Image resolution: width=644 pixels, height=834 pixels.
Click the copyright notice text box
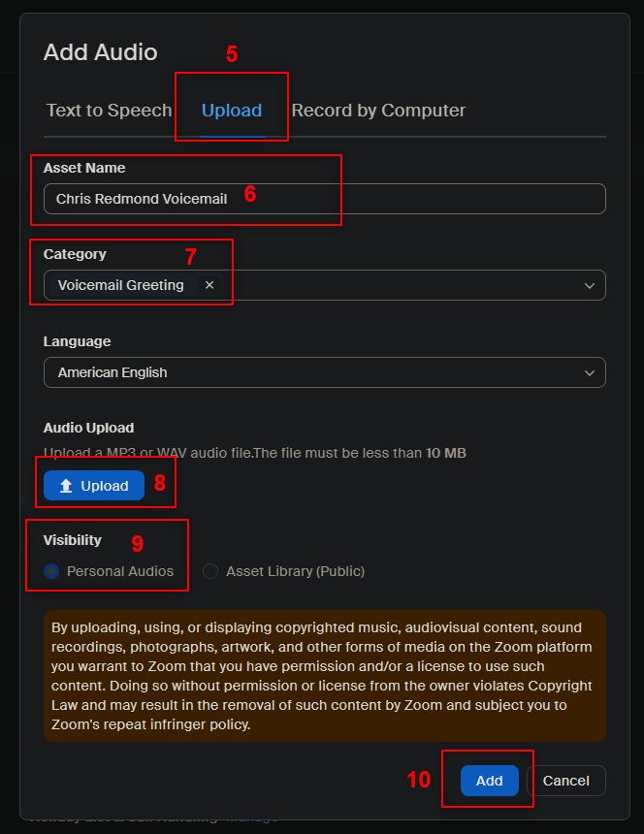tap(324, 676)
